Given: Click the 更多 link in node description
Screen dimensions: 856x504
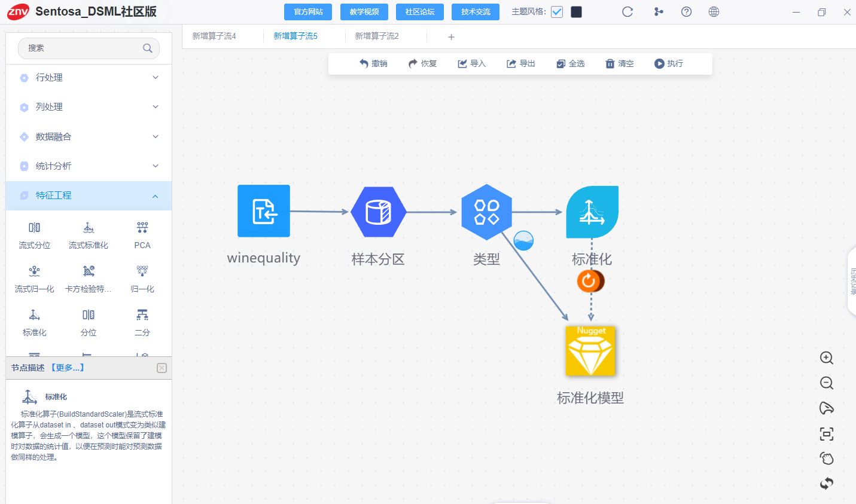Looking at the screenshot, I should click(67, 368).
